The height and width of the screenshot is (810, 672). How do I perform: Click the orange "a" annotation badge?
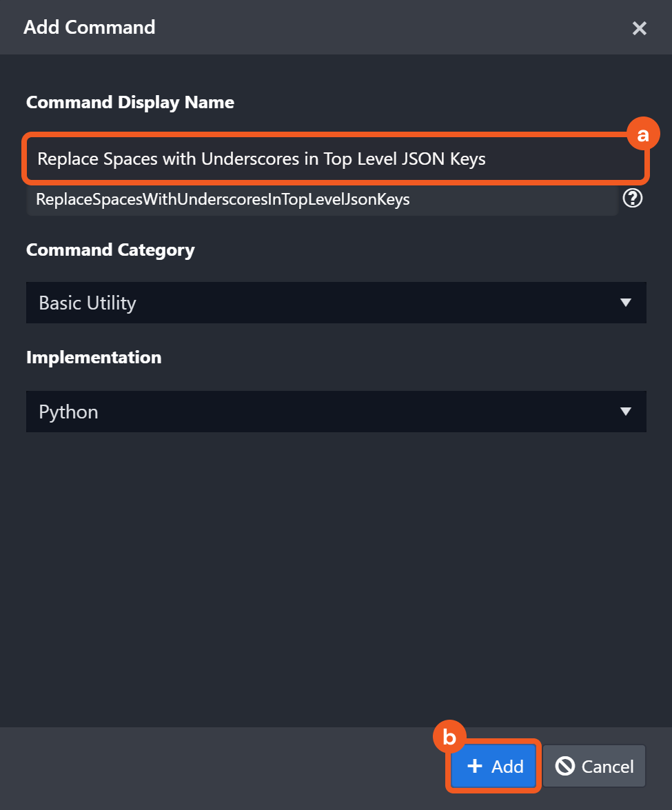(643, 135)
